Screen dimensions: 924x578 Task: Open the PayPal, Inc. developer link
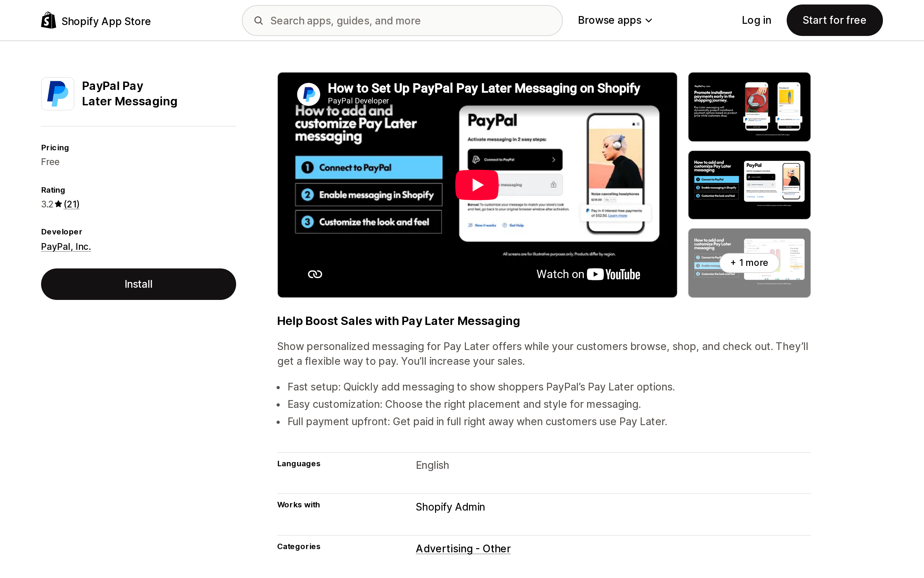click(66, 247)
